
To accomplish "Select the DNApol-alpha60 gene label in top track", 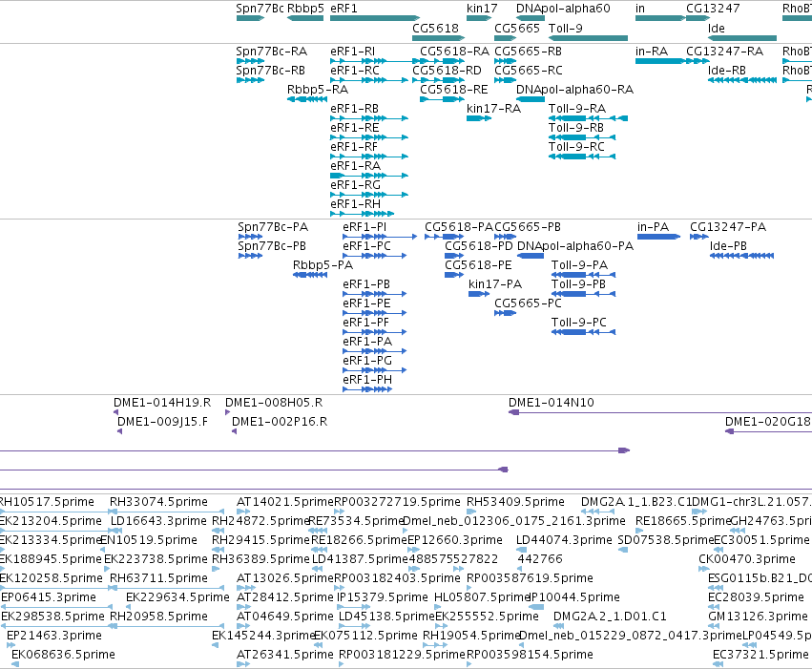I will click(x=563, y=9).
